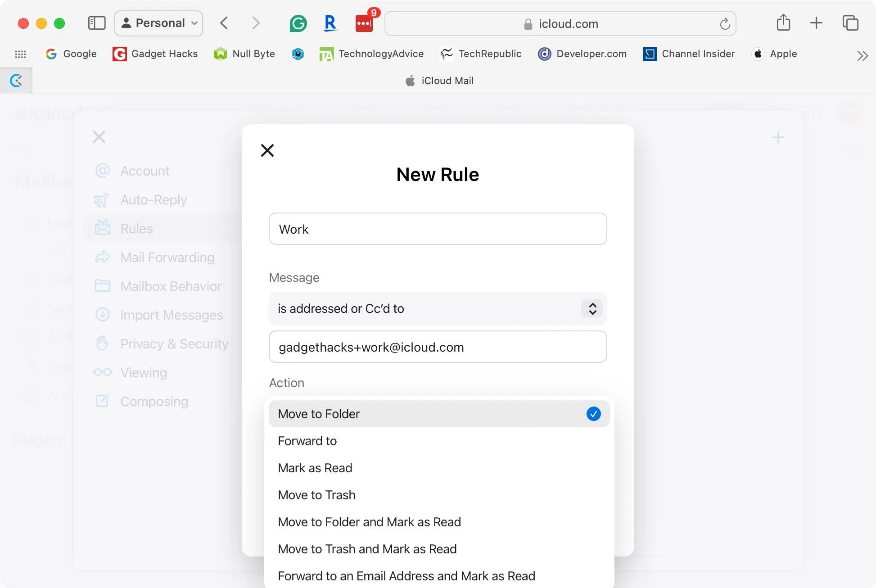
Task: Open the Grammarly extension icon
Action: click(x=298, y=23)
